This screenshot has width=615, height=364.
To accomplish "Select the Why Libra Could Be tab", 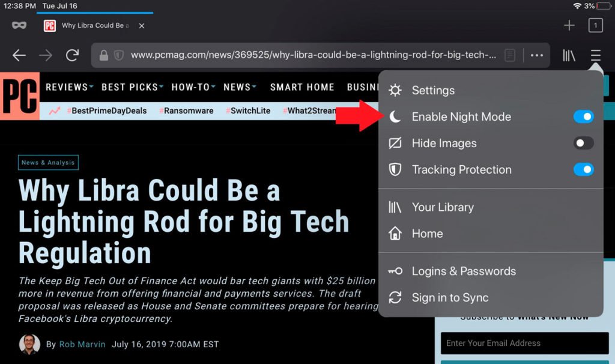I will point(95,25).
